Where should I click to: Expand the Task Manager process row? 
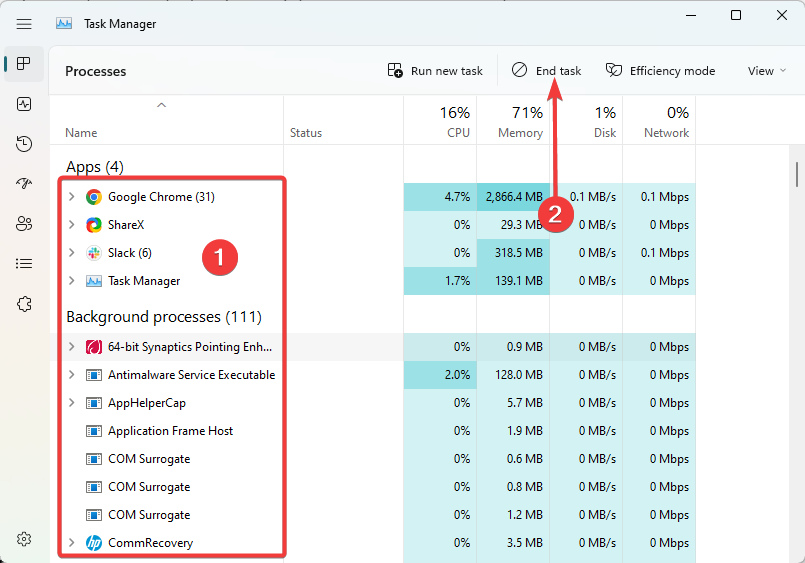pos(72,281)
